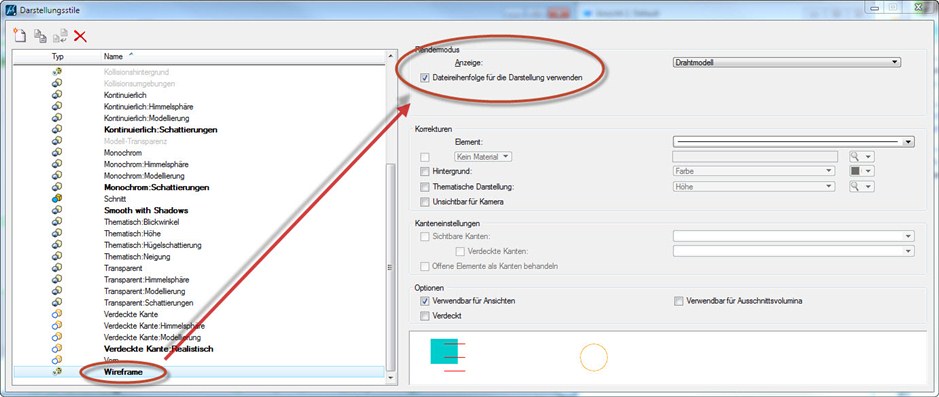939x397 pixels.
Task: Click the magnifier icon beside Thematische Darstellung
Action: (855, 186)
